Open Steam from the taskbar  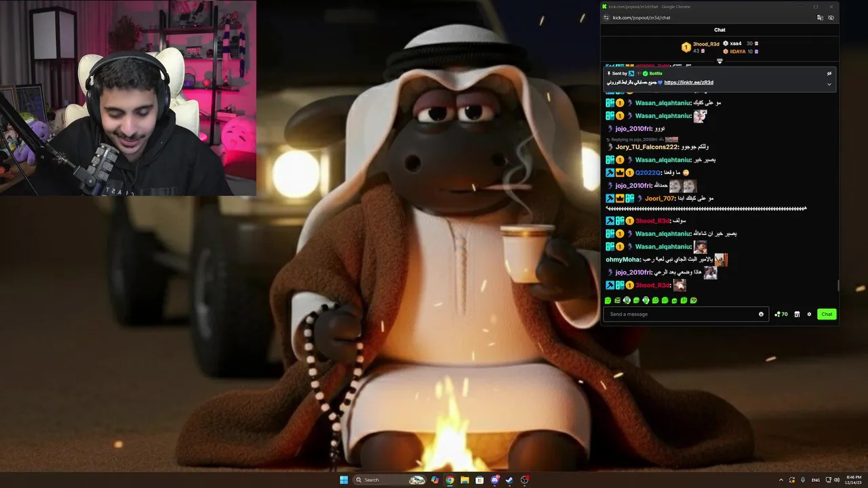point(509,480)
